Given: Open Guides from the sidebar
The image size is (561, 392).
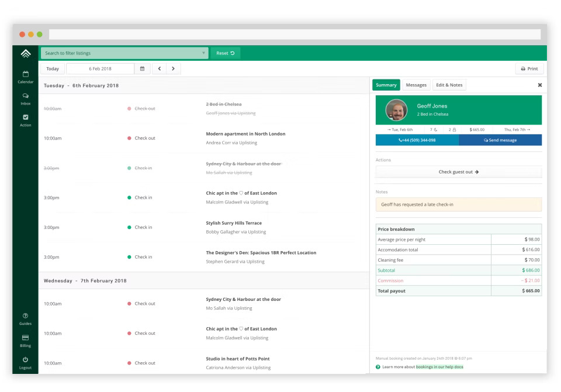Looking at the screenshot, I should tap(25, 319).
